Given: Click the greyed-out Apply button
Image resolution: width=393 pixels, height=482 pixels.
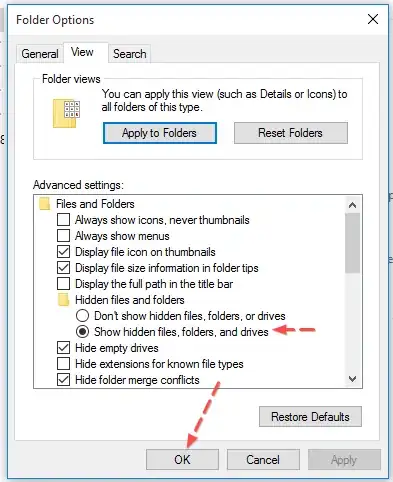Looking at the screenshot, I should (x=344, y=460).
